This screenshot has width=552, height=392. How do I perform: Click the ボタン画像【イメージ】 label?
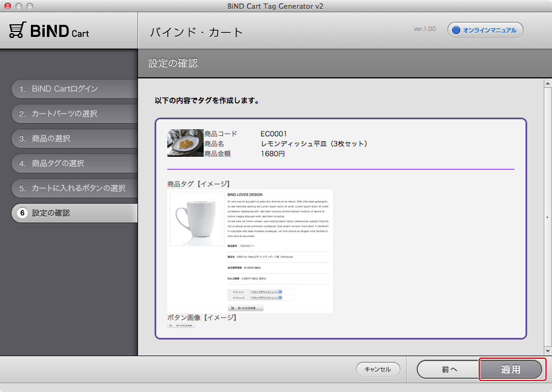(x=202, y=317)
